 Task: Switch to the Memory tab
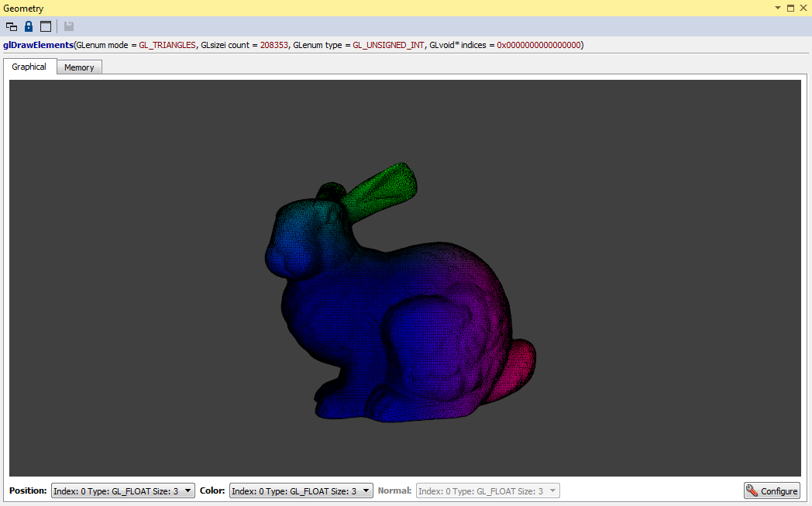[x=79, y=68]
